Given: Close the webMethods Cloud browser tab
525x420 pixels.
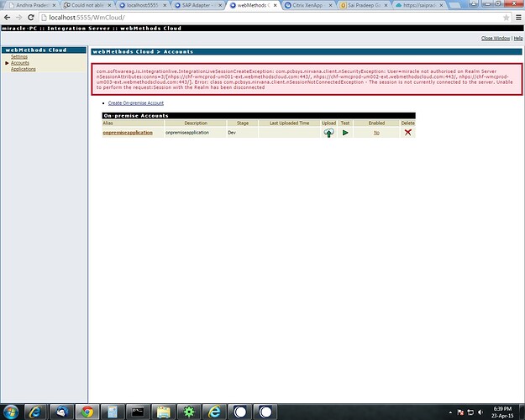Looking at the screenshot, I should (x=276, y=5).
